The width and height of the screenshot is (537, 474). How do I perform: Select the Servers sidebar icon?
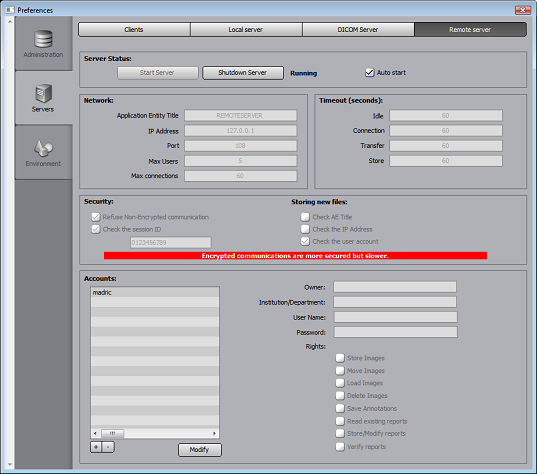coord(43,93)
